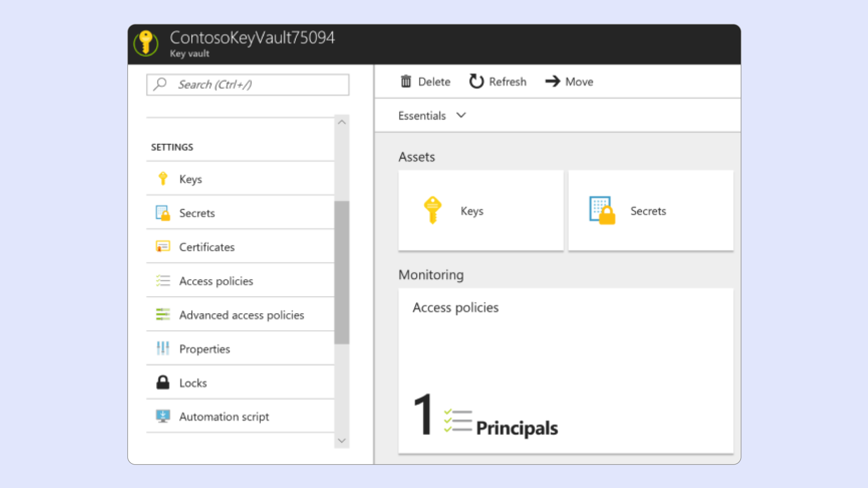Click the Automation script monitor icon

(x=163, y=416)
